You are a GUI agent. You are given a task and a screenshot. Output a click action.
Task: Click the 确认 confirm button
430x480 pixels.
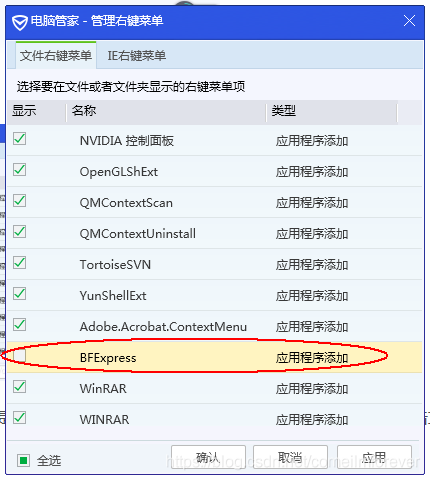(208, 457)
